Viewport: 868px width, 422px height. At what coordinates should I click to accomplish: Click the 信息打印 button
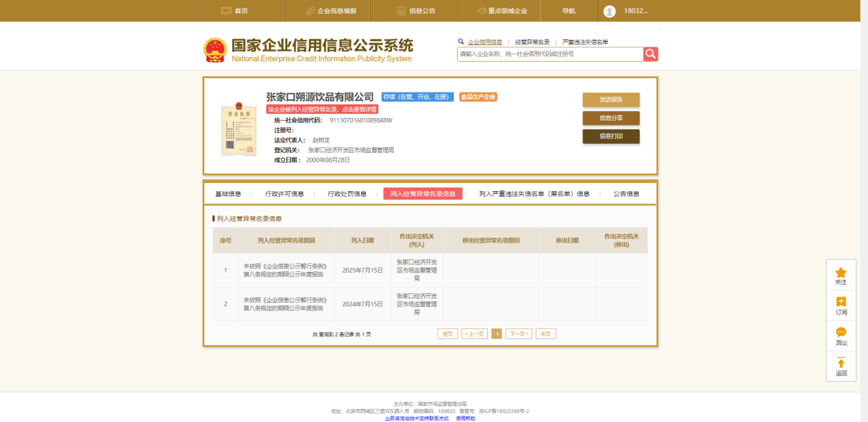point(610,136)
